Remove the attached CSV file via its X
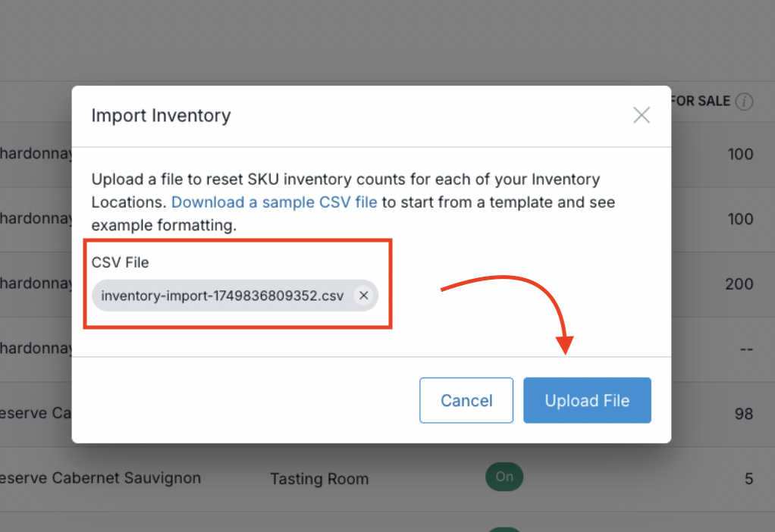Image resolution: width=775 pixels, height=532 pixels. [x=363, y=296]
